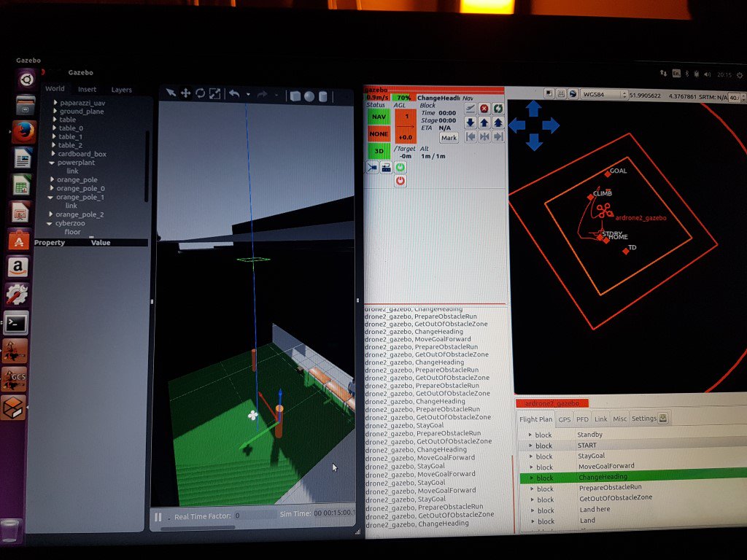Activate the Gazebo scale mode tool

tap(215, 94)
